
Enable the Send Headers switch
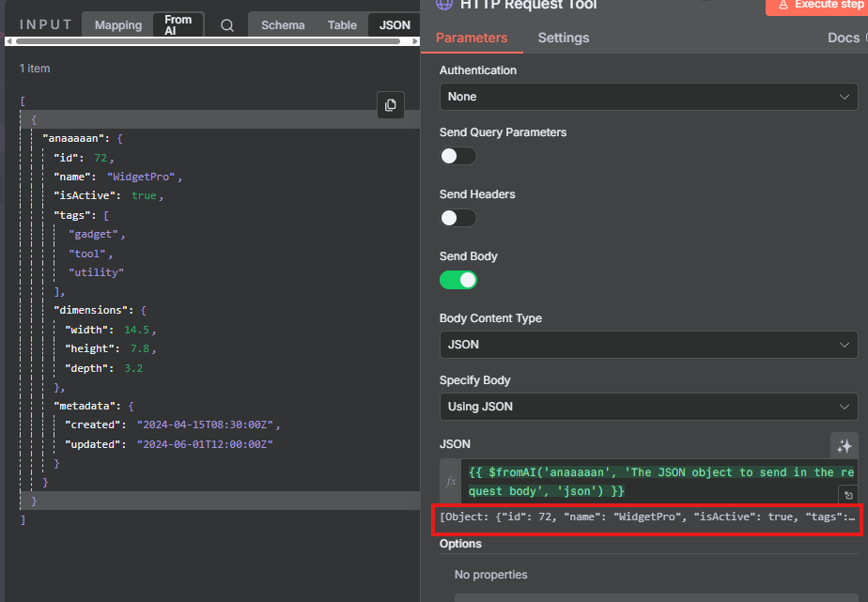(x=458, y=218)
